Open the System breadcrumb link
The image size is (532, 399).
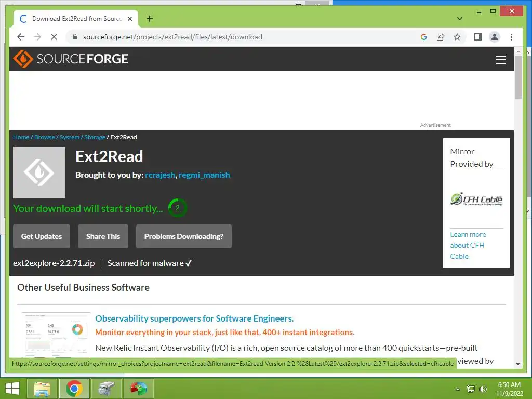70,137
